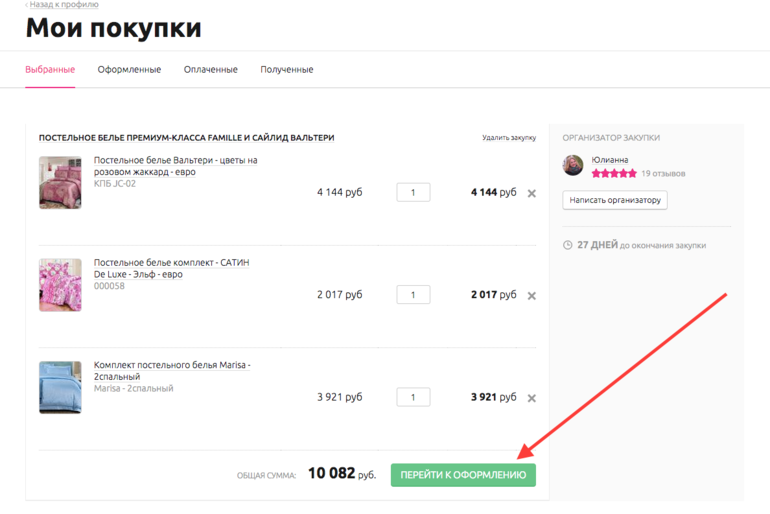Image resolution: width=770 pixels, height=514 pixels.
Task: Click quantity field for Вальтери bedding
Action: tap(413, 192)
